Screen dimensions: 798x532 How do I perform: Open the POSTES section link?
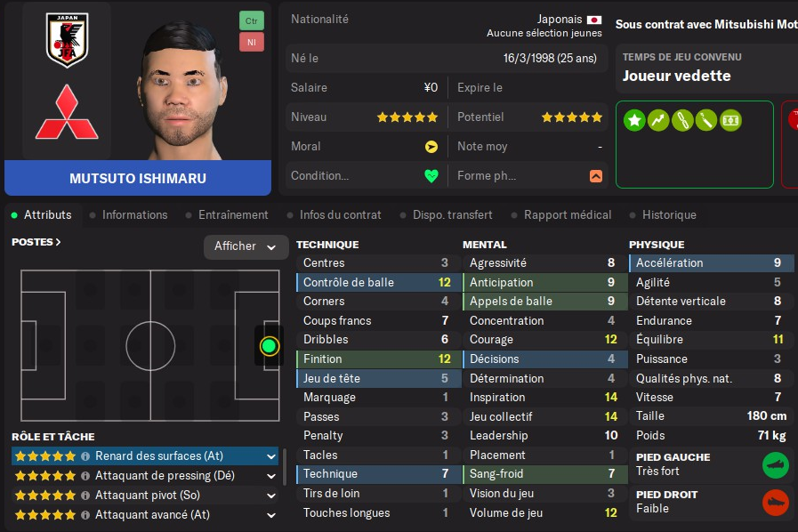pyautogui.click(x=36, y=242)
